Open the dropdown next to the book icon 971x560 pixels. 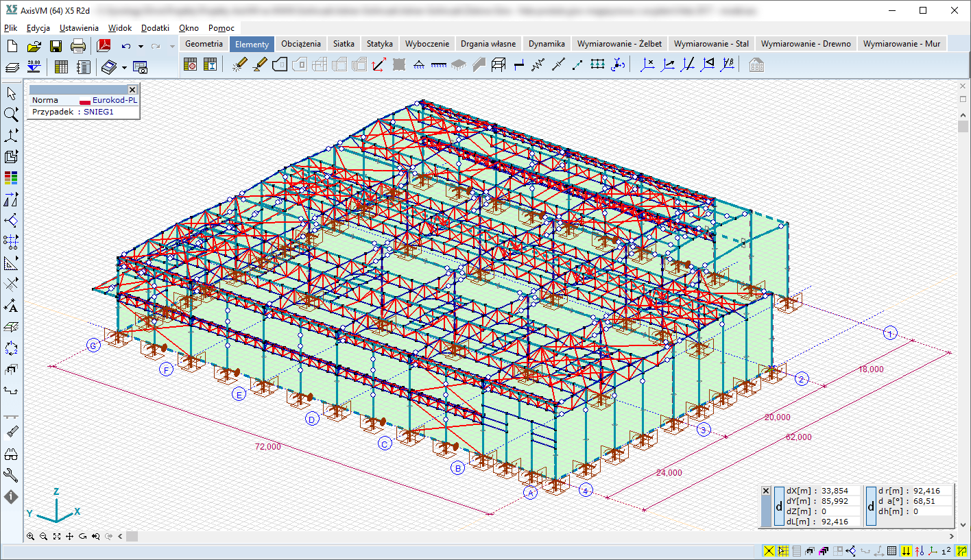pyautogui.click(x=124, y=67)
